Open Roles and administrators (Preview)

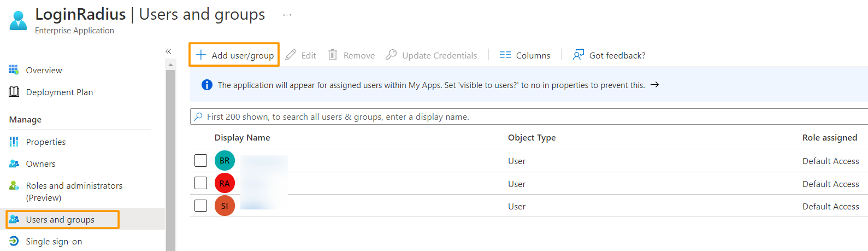click(x=74, y=191)
